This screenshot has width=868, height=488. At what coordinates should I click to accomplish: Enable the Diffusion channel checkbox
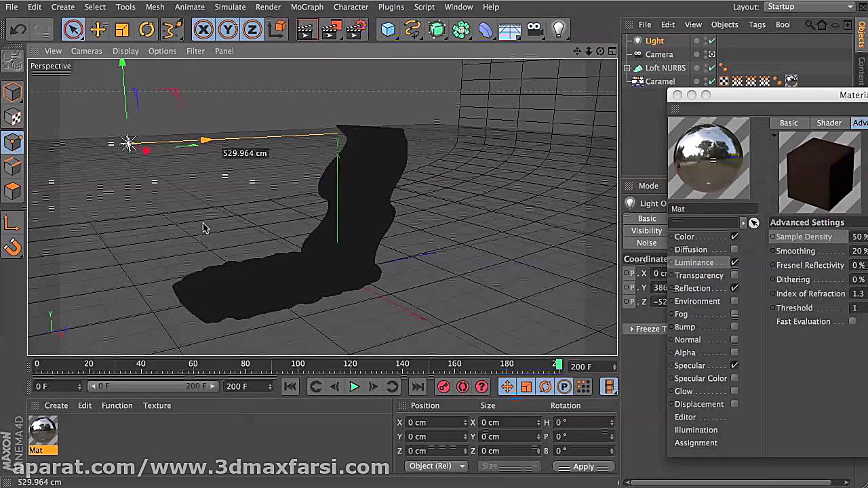(x=734, y=249)
